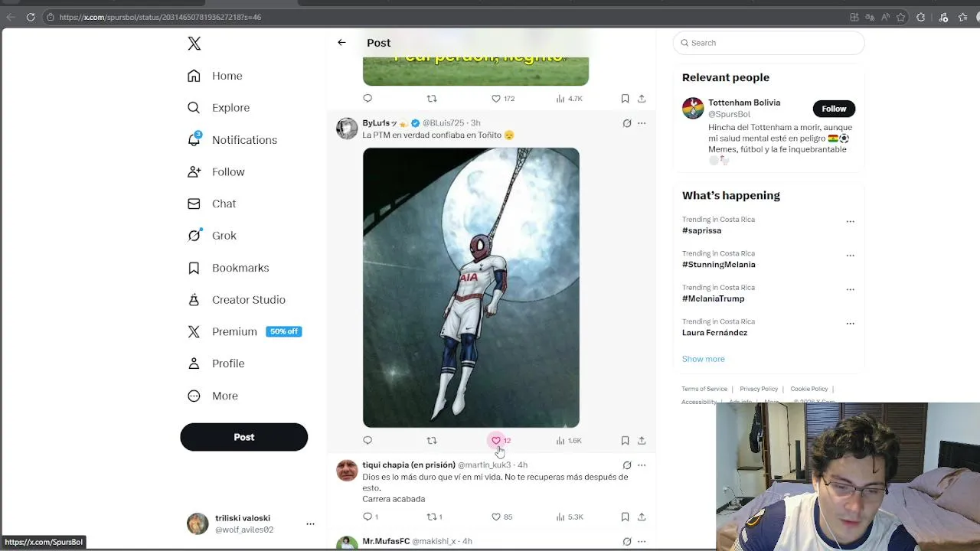View analytics of tiqui chapia post 5.3K
The width and height of the screenshot is (980, 551).
pos(570,517)
